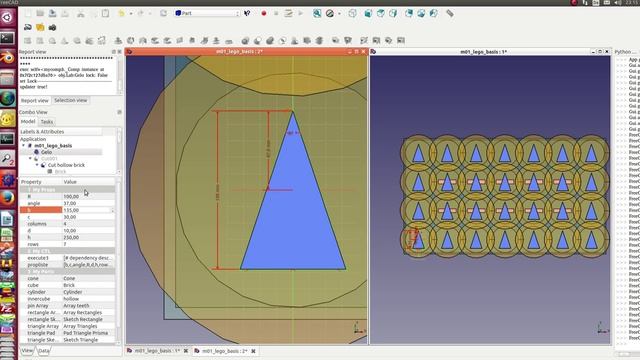Switch to the right view icon

393,13
